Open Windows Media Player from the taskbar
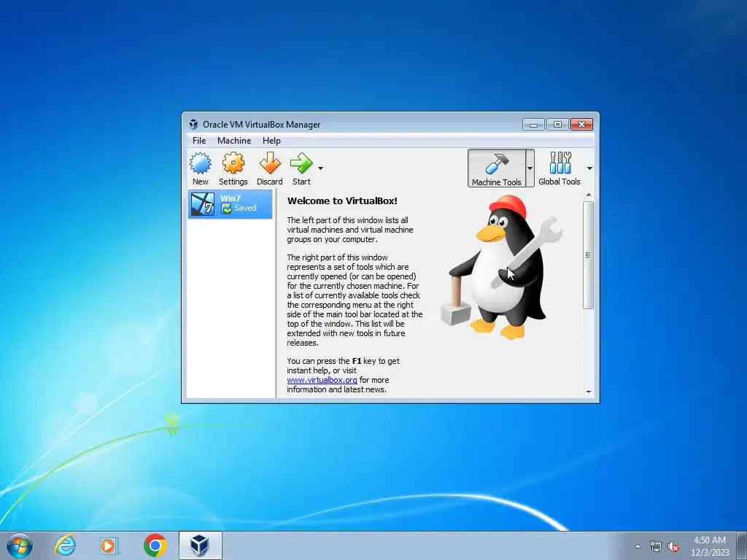The width and height of the screenshot is (747, 560). 109,545
